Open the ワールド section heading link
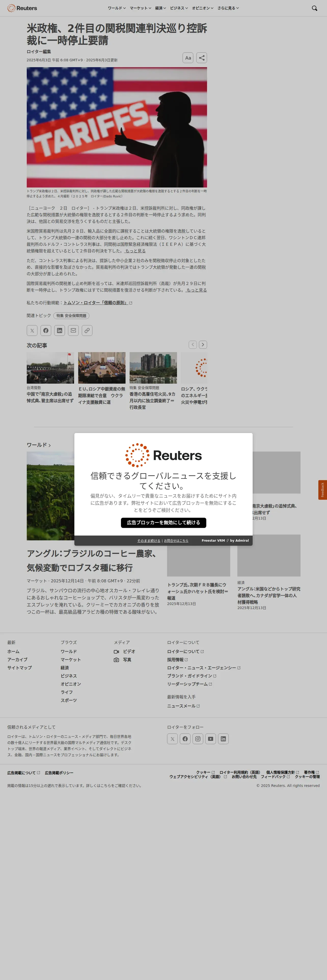This screenshot has height=980, width=327. tap(38, 445)
